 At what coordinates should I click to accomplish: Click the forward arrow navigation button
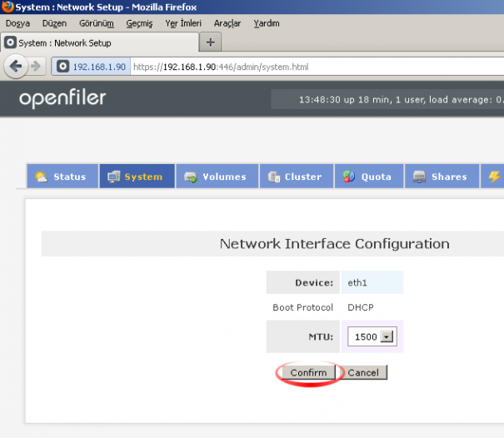[36, 67]
